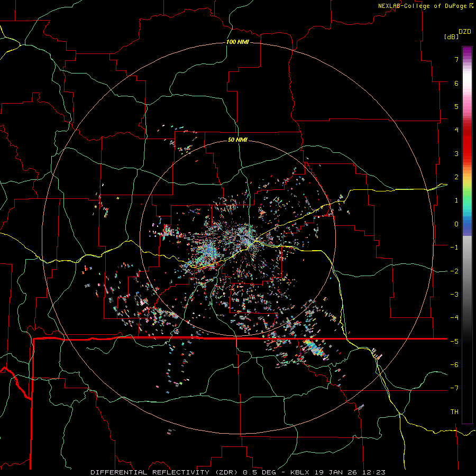Select the -6 dB scale label
The image size is (476, 476).
pos(454,365)
